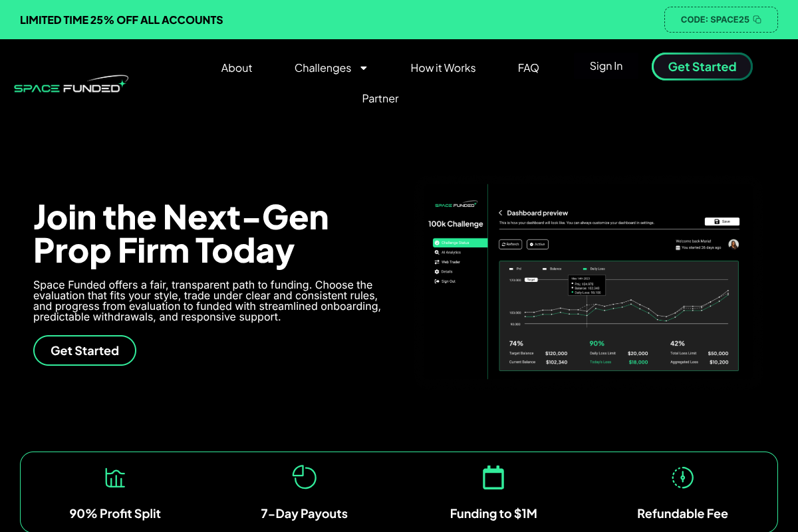Click the 'Funding to $1M' label
This screenshot has width=798, height=532.
[493, 513]
